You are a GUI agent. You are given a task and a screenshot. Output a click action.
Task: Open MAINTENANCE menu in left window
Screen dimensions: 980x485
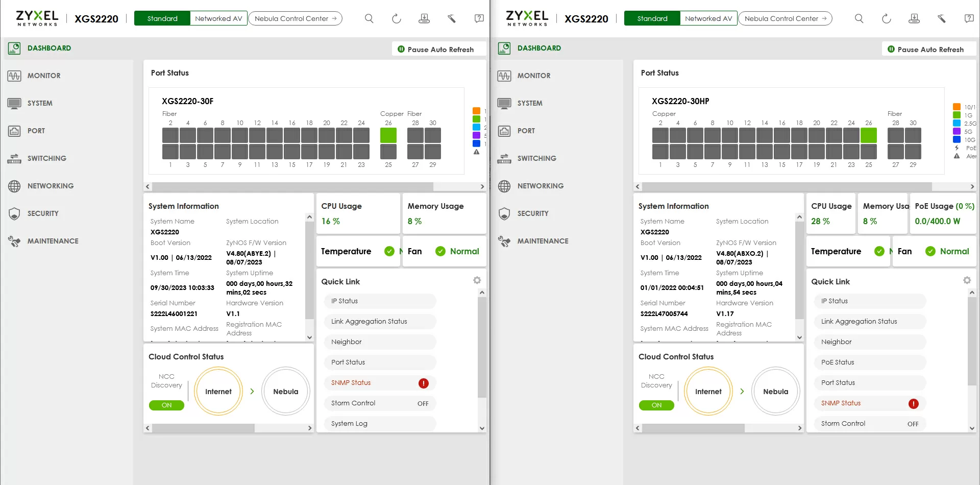point(53,241)
